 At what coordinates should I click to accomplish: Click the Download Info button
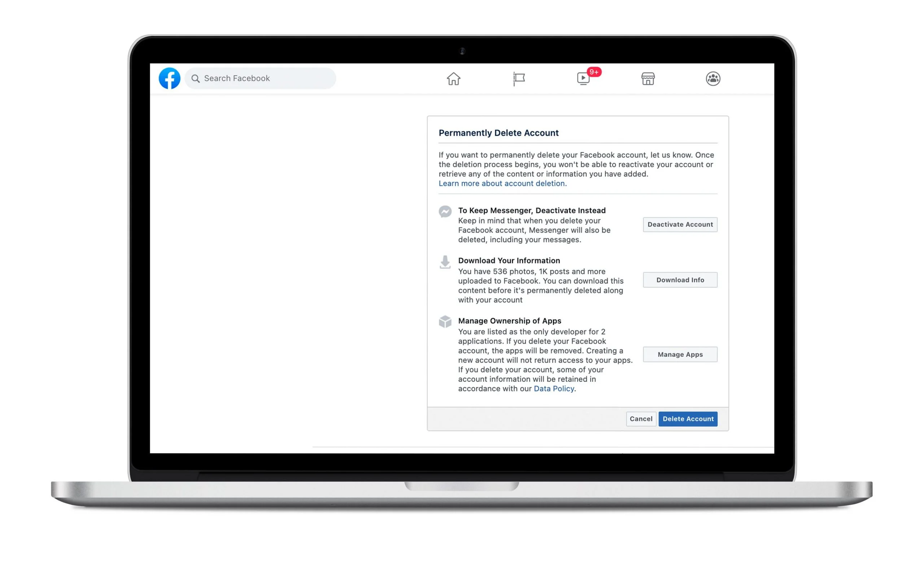680,279
